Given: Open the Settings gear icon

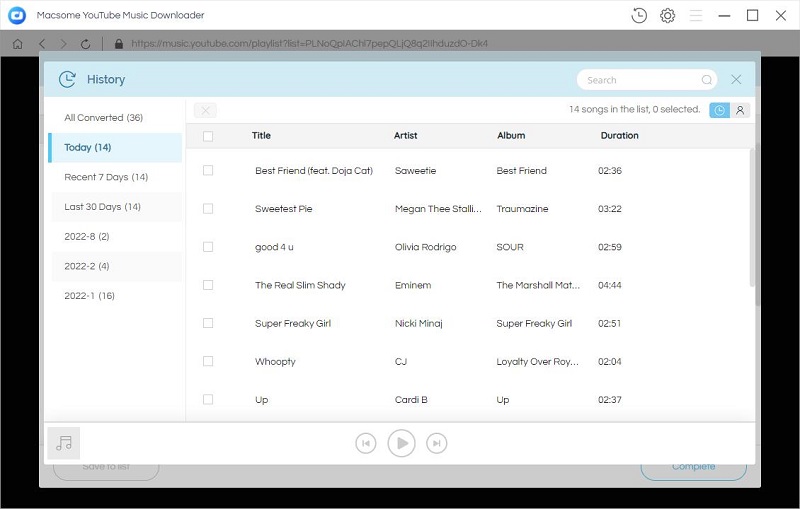Looking at the screenshot, I should point(667,15).
